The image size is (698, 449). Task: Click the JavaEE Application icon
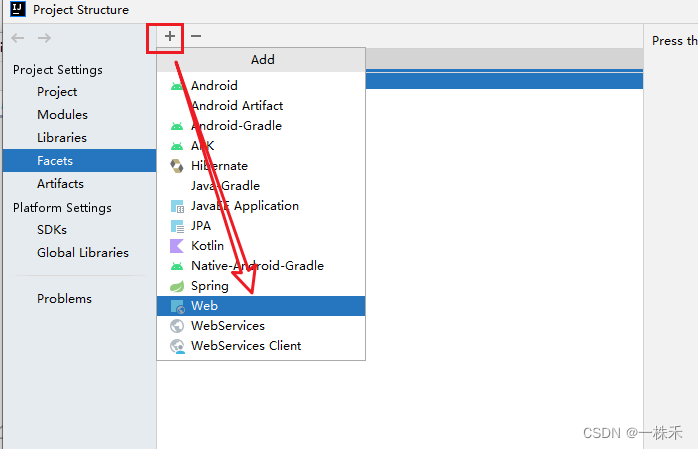coord(177,206)
